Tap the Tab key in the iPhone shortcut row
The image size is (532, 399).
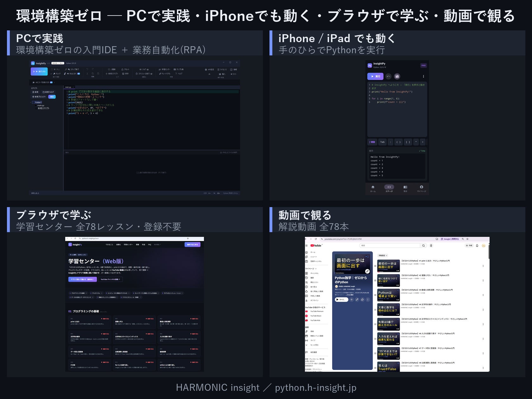click(383, 142)
